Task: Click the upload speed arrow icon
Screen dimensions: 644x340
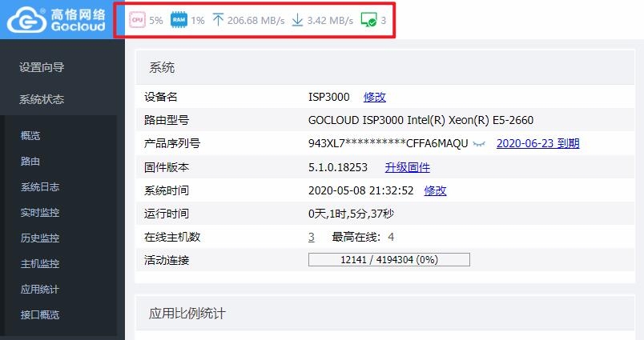Action: point(218,20)
